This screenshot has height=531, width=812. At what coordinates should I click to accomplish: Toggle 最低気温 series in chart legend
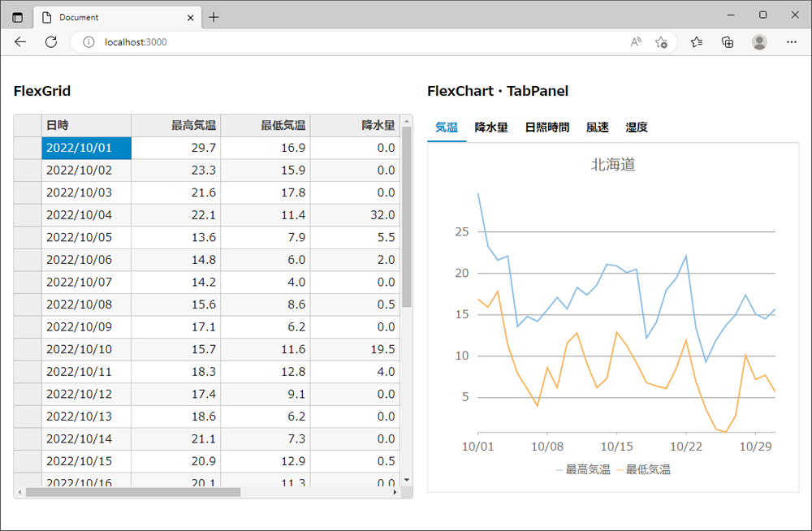coord(644,470)
